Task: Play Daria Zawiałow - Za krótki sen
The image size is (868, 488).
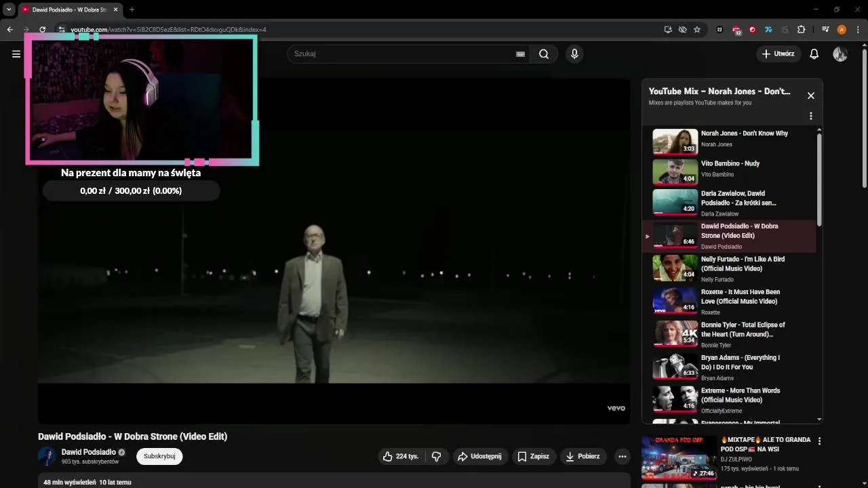Action: tap(729, 203)
